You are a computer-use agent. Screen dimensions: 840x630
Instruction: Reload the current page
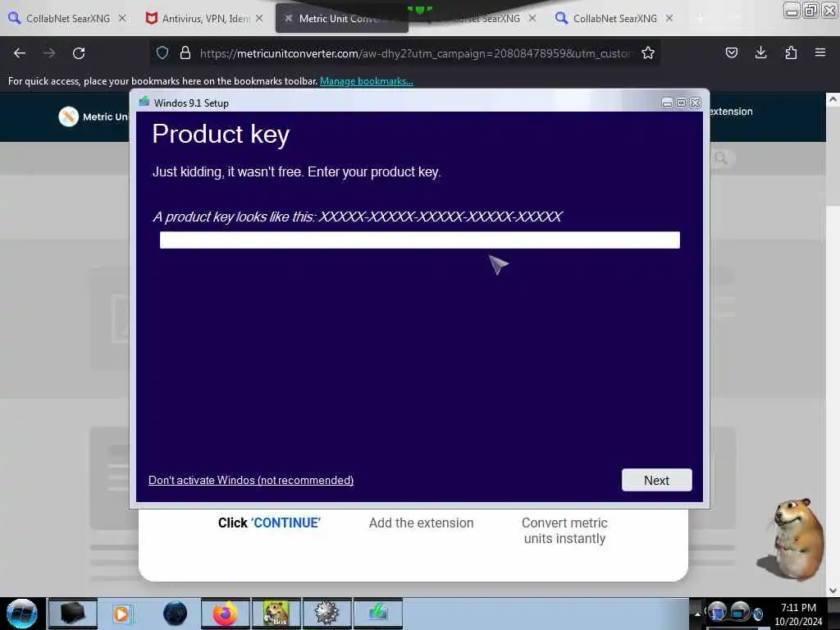tap(79, 53)
